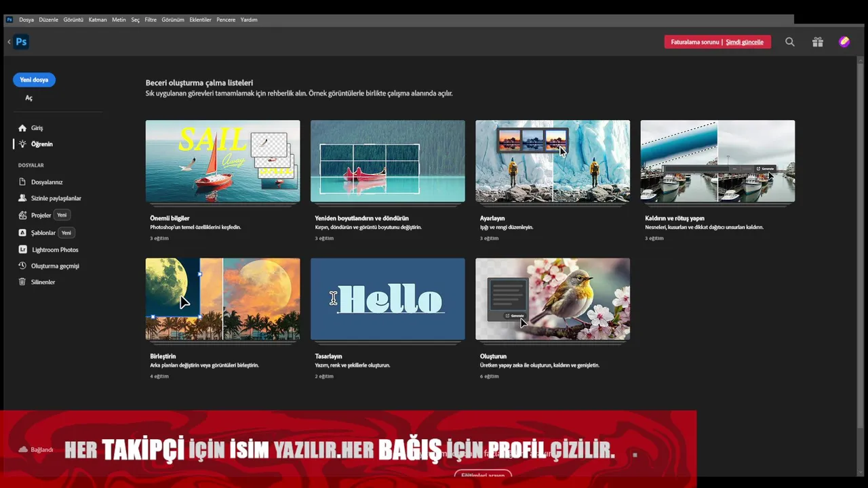
Task: Click the Photoshop icon in title bar
Action: click(x=9, y=20)
